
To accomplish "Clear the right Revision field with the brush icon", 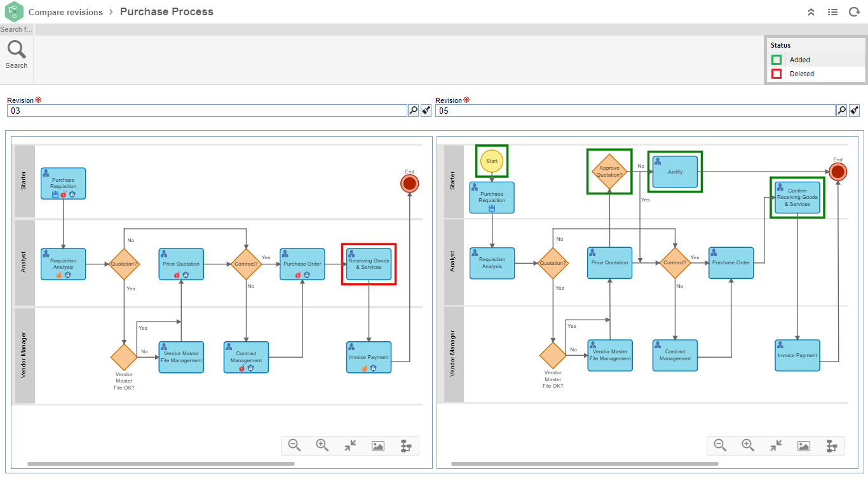I will click(855, 110).
